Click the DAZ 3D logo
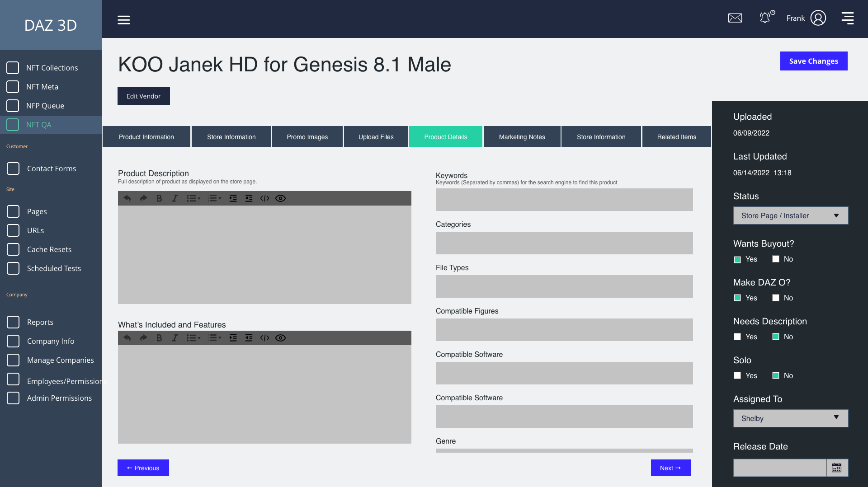Screen dimensions: 868x487 (51, 25)
